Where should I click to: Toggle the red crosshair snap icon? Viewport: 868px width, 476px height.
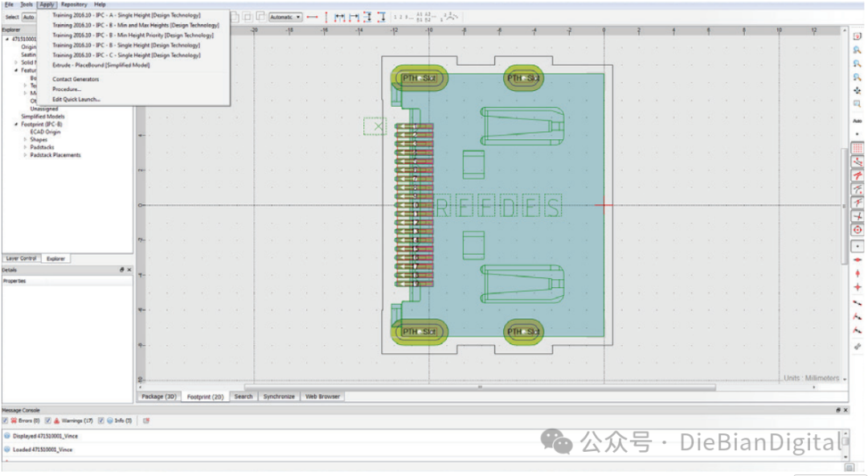tap(857, 216)
